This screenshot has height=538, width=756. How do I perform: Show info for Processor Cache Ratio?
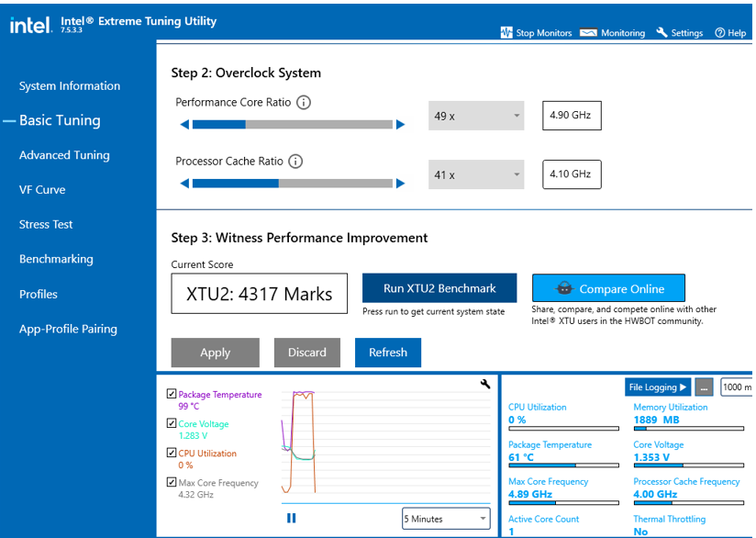point(295,162)
